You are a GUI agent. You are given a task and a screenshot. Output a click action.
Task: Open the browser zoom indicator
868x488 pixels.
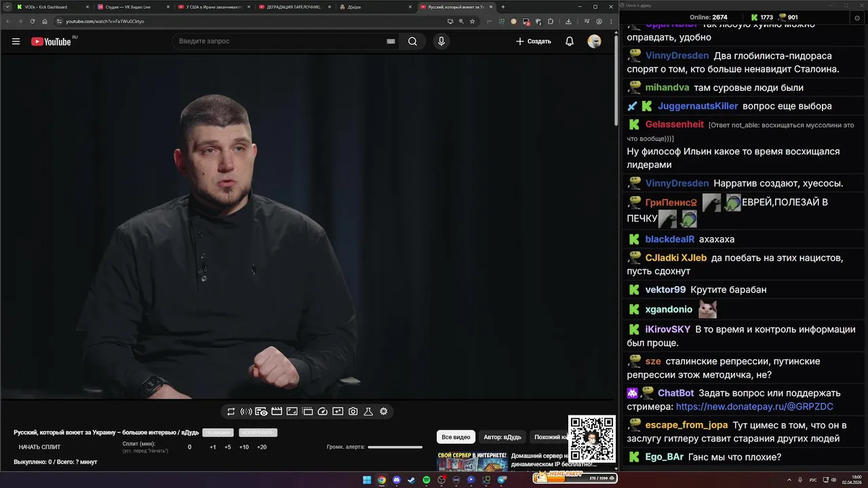461,21
